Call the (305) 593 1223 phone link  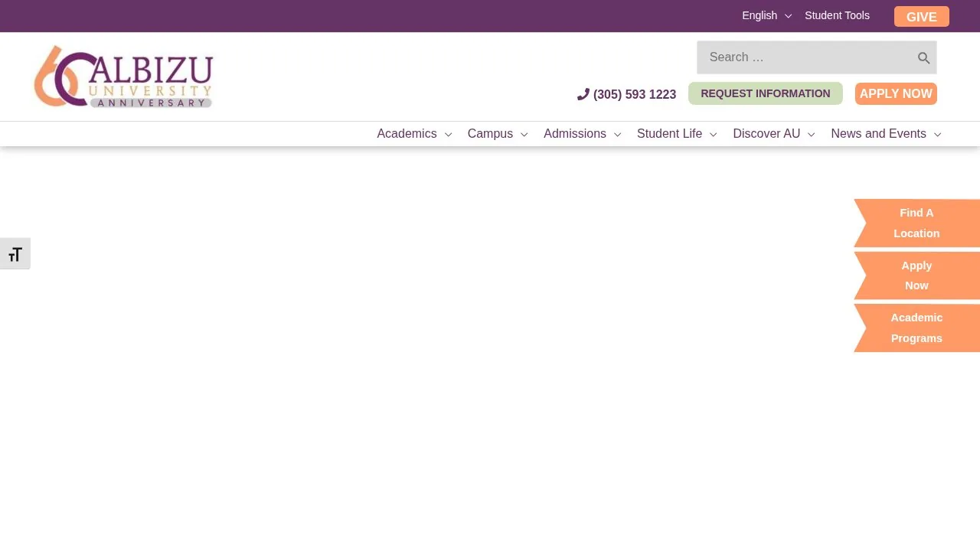(635, 95)
